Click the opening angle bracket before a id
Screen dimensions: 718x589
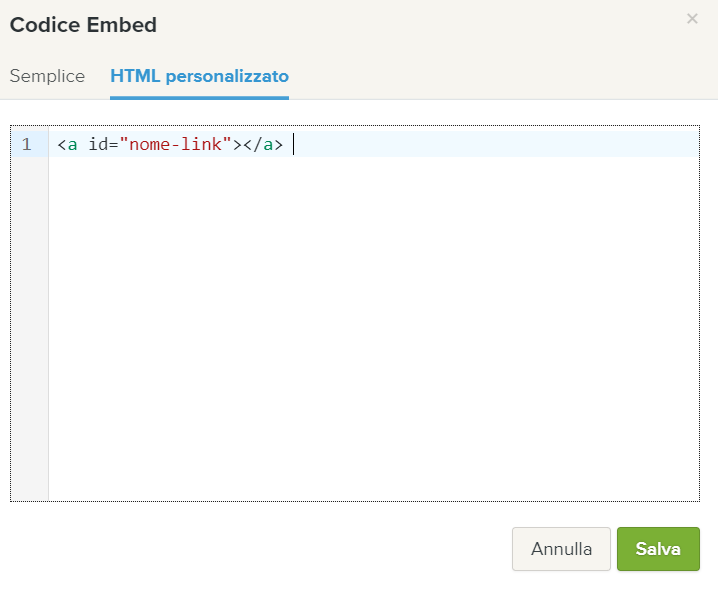point(62,145)
